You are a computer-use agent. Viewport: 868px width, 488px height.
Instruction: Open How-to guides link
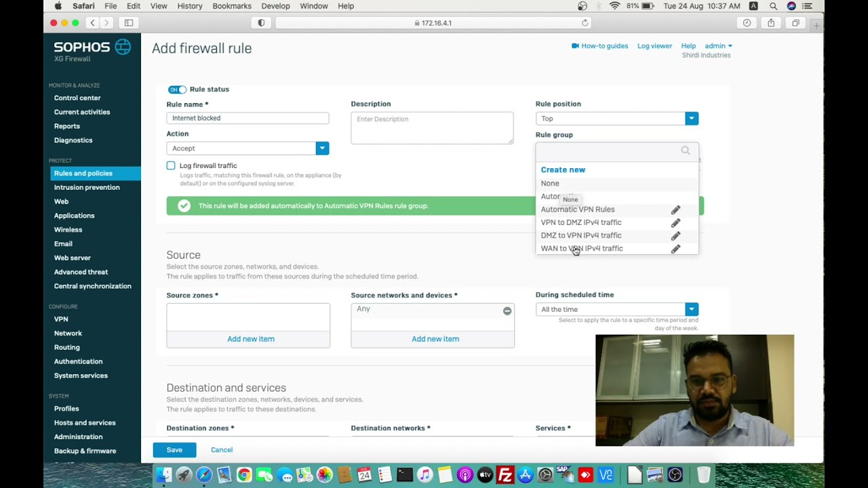click(600, 46)
